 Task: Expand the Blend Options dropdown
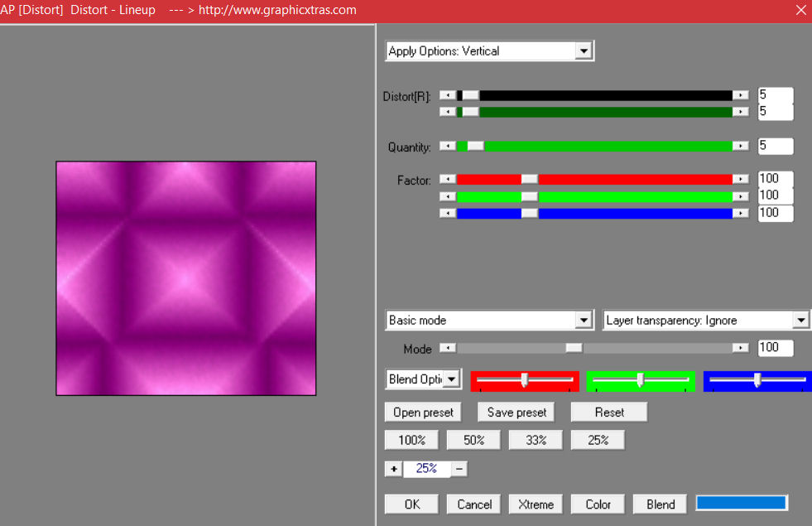[x=423, y=379]
